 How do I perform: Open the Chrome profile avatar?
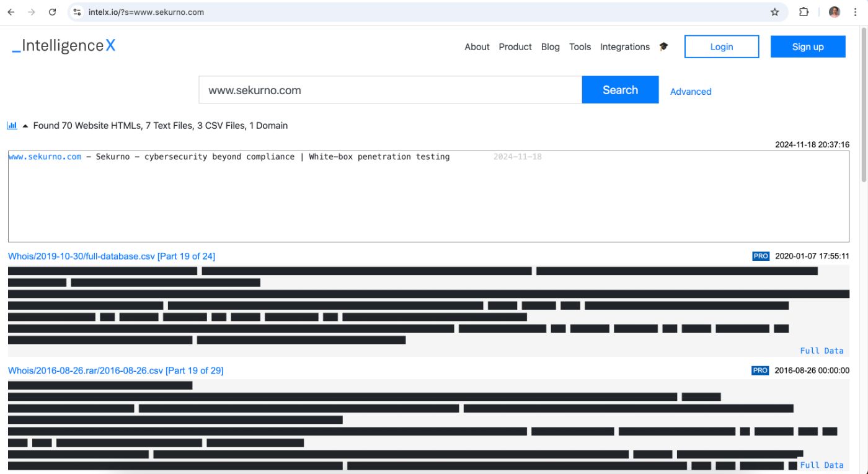click(835, 12)
